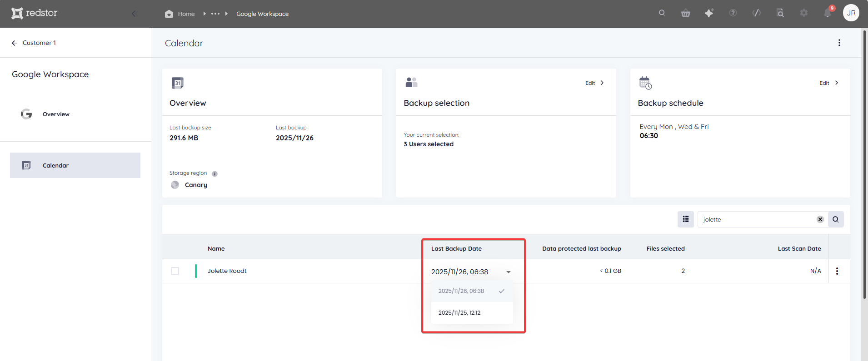Open help question mark icon
The image size is (868, 361).
point(733,13)
